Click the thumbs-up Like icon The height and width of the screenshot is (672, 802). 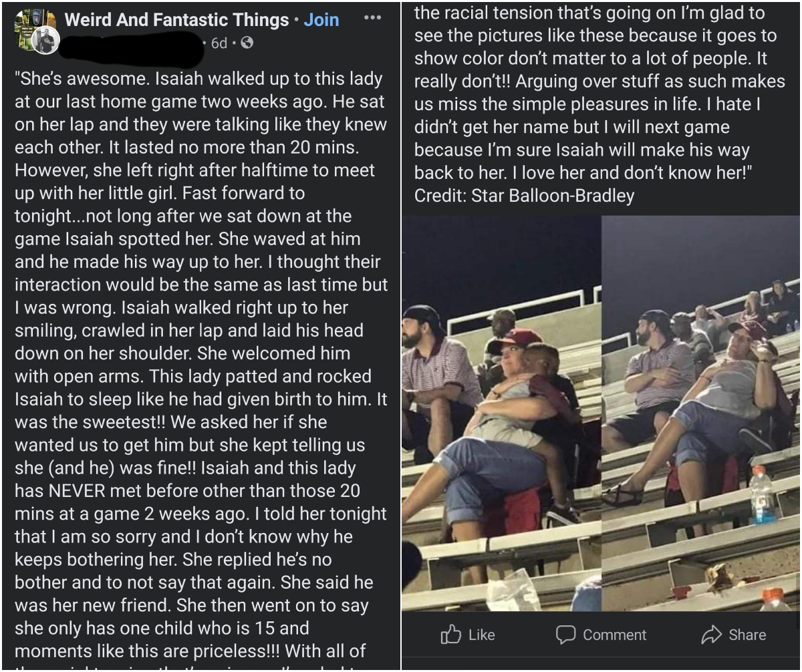[451, 635]
